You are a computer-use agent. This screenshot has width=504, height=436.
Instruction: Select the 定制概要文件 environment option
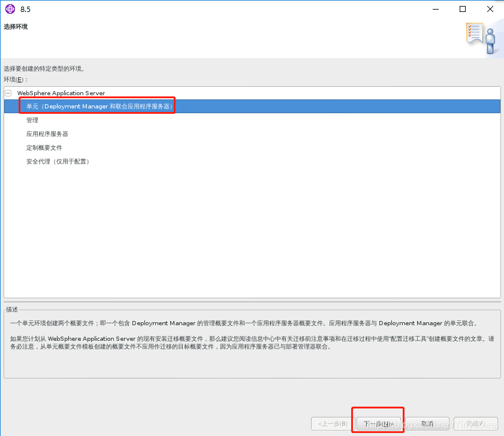44,148
